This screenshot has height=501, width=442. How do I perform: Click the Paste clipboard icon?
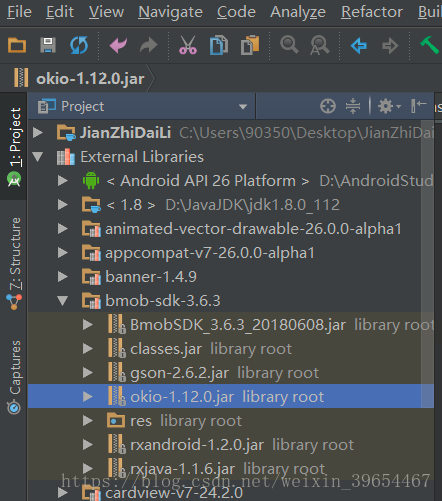[x=250, y=45]
